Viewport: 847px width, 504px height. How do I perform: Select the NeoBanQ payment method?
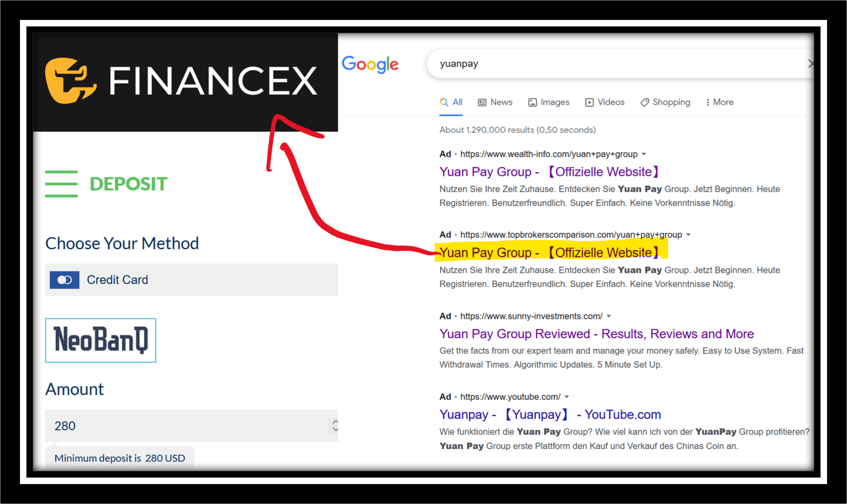click(100, 340)
